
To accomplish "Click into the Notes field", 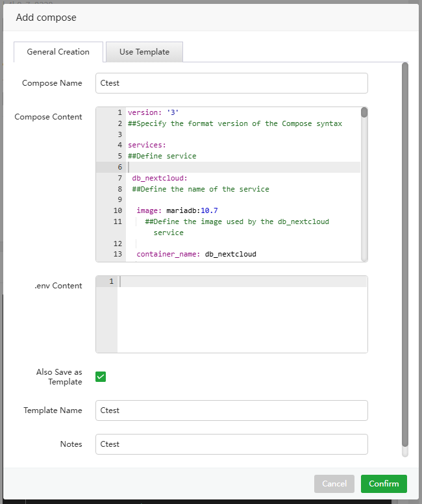I will pos(231,444).
